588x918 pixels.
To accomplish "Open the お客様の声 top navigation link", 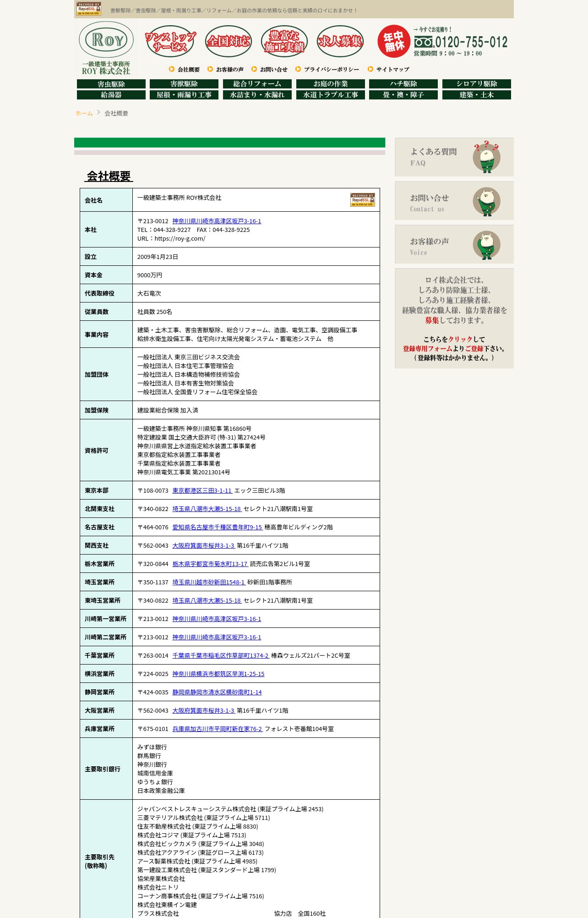I will click(x=226, y=69).
